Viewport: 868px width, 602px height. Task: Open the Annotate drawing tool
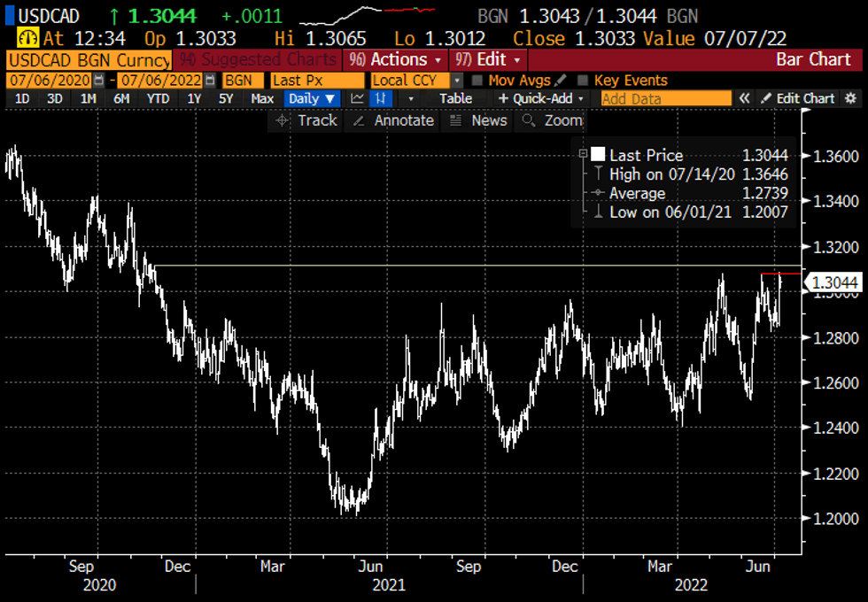[x=394, y=120]
